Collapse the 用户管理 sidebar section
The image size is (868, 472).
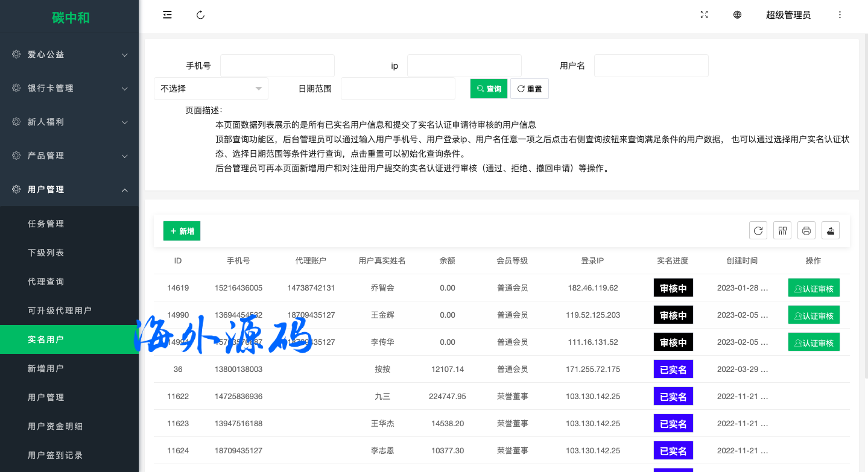point(69,189)
